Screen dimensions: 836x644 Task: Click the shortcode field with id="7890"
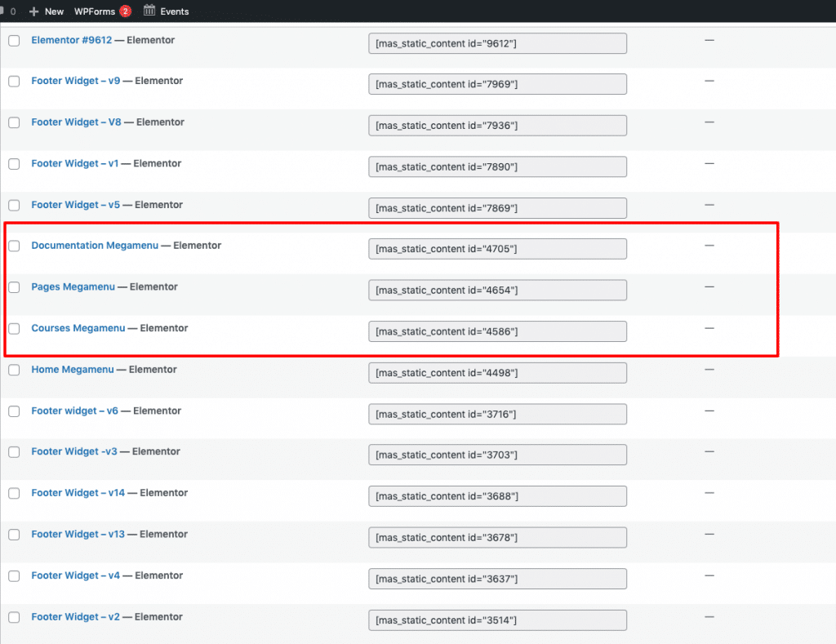tap(497, 167)
